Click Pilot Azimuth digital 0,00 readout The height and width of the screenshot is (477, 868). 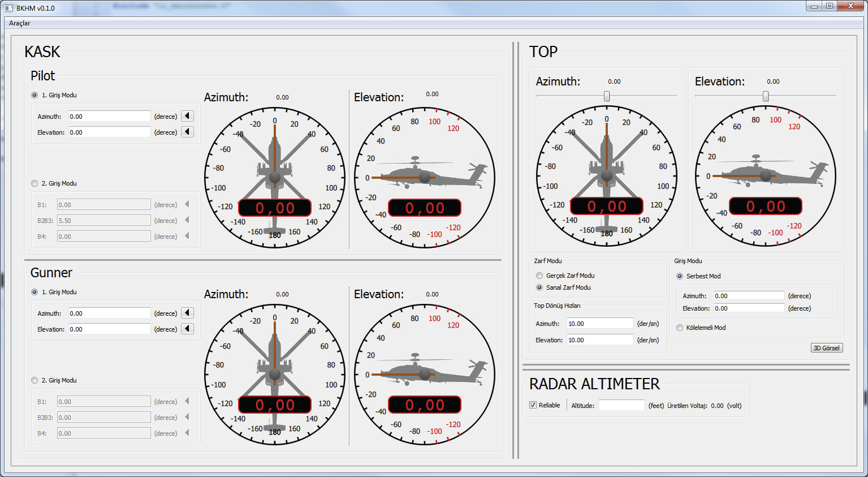point(275,208)
